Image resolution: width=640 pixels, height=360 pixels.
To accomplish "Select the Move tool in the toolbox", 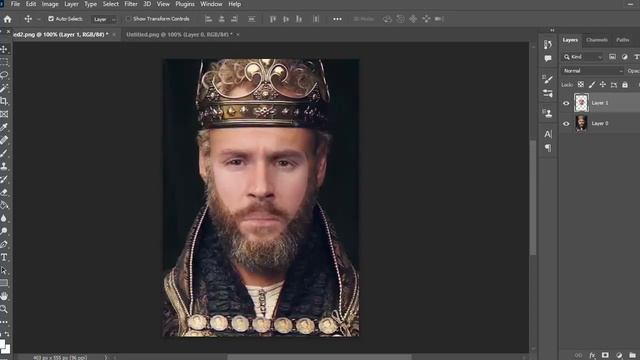I will (x=4, y=49).
